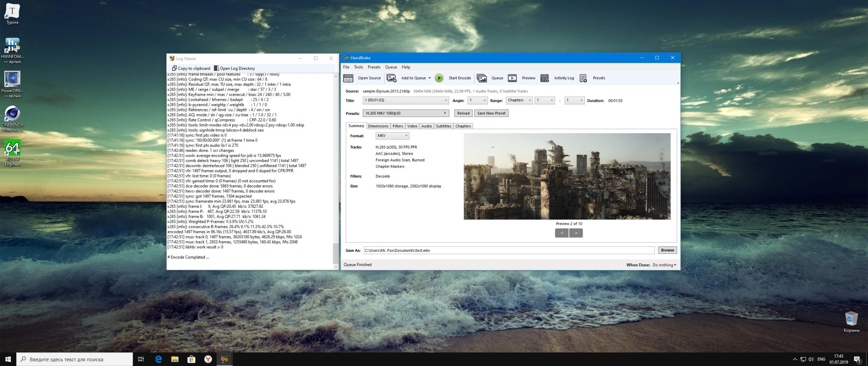
Task: Open the Activity Log icon
Action: tap(544, 78)
